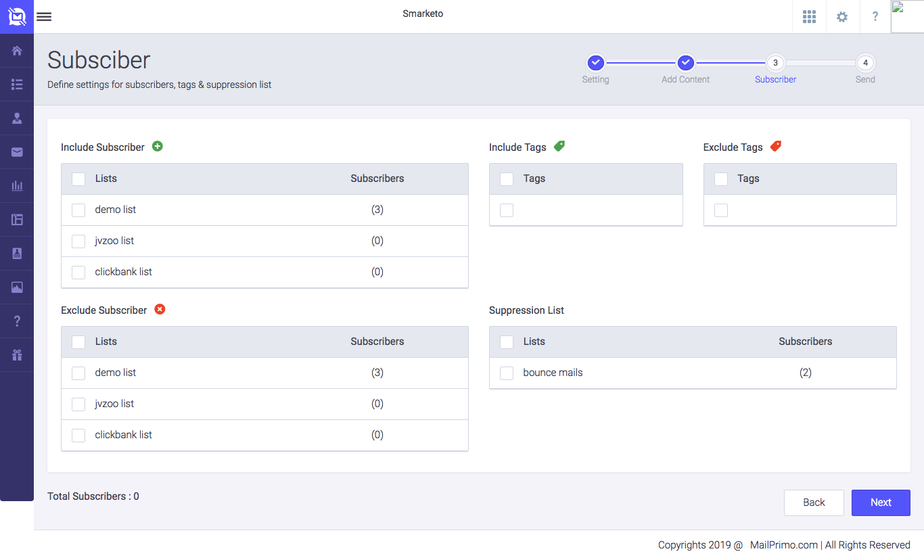Check bounce mails in Suppression List
The height and width of the screenshot is (560, 924).
(x=507, y=373)
